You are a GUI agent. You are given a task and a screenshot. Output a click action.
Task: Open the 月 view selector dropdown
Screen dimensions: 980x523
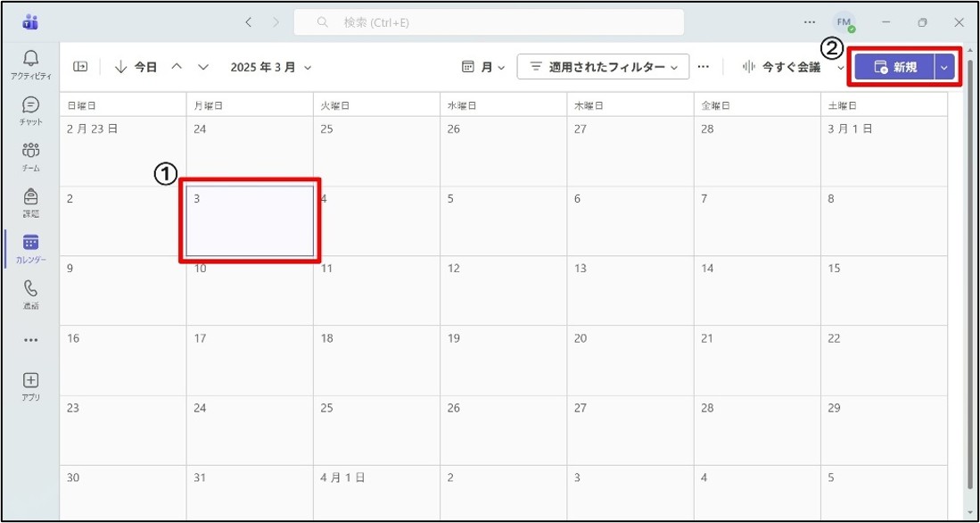coord(483,67)
